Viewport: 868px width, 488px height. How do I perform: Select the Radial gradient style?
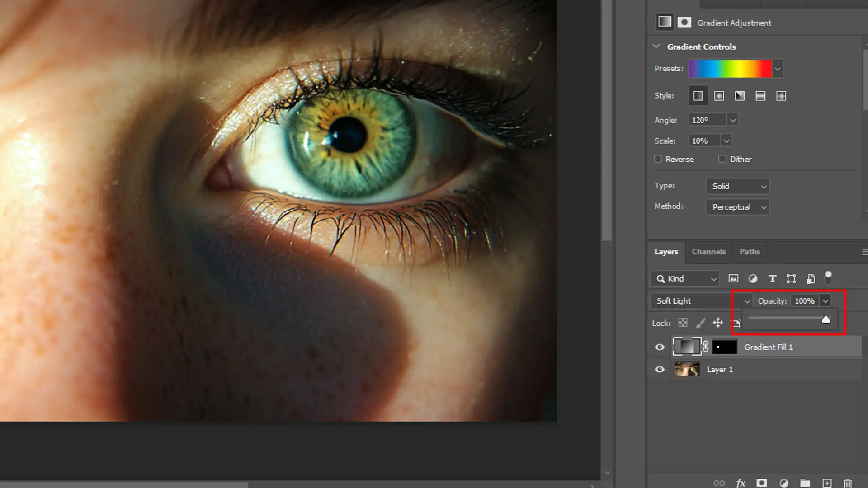pyautogui.click(x=719, y=96)
